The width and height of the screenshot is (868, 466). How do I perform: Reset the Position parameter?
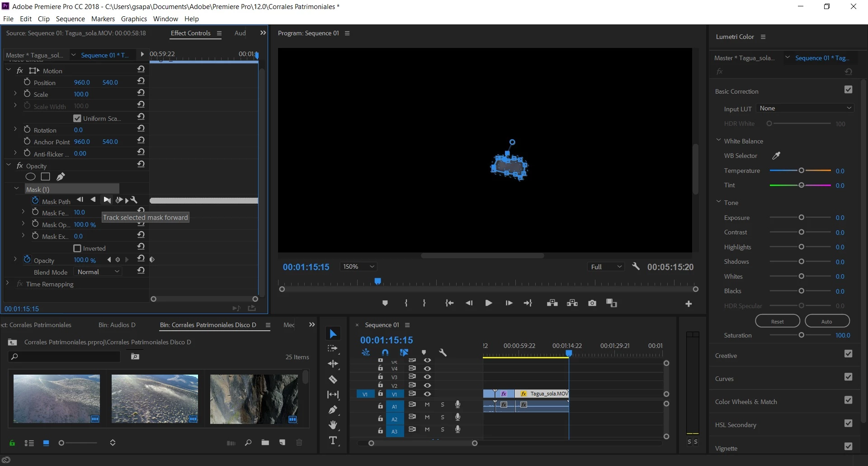coord(141,81)
